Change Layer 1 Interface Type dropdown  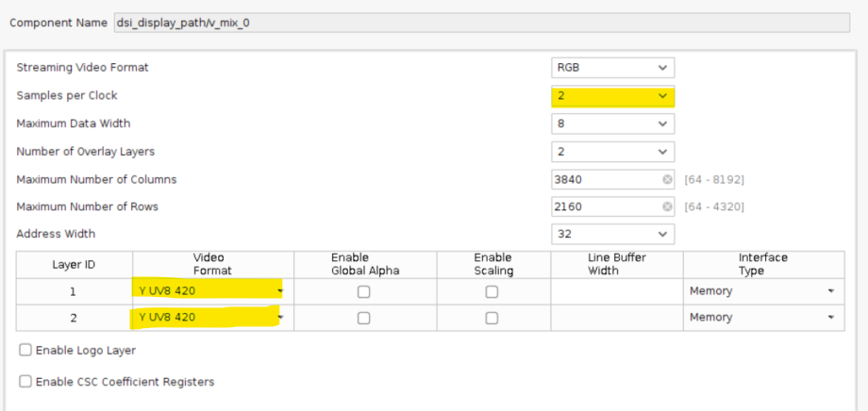pyautogui.click(x=761, y=291)
